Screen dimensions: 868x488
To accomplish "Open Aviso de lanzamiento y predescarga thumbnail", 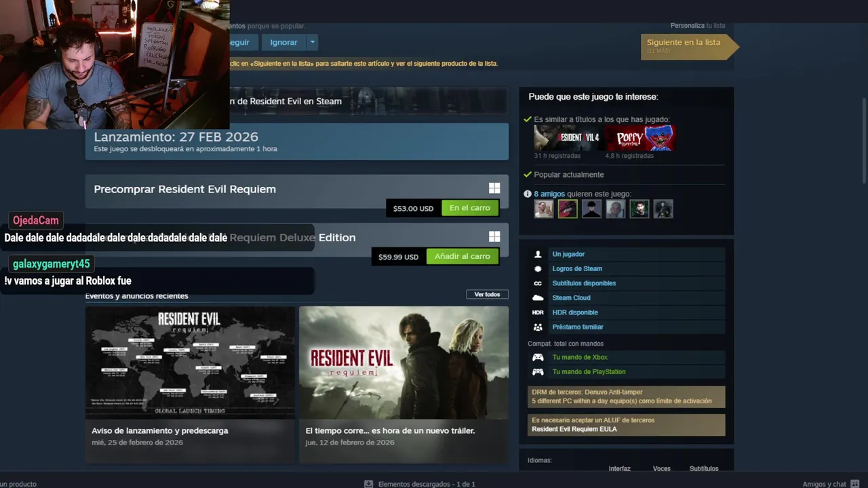I will click(190, 363).
